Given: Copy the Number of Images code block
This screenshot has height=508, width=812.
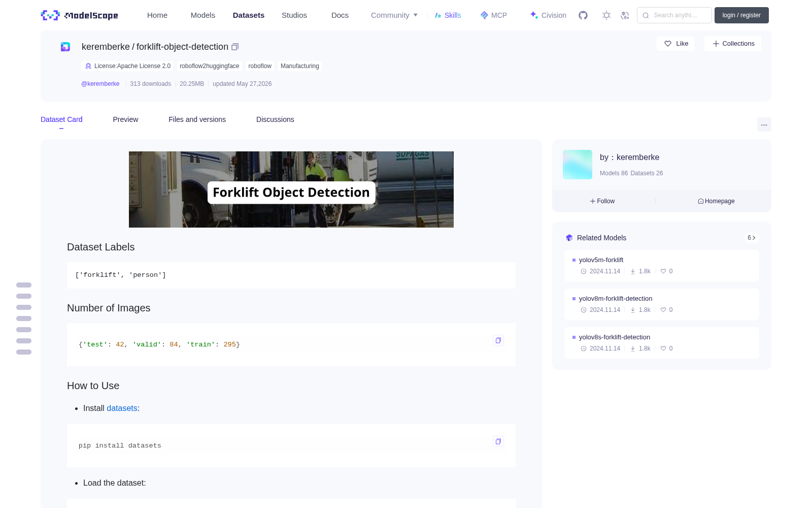Looking at the screenshot, I should coord(498,340).
